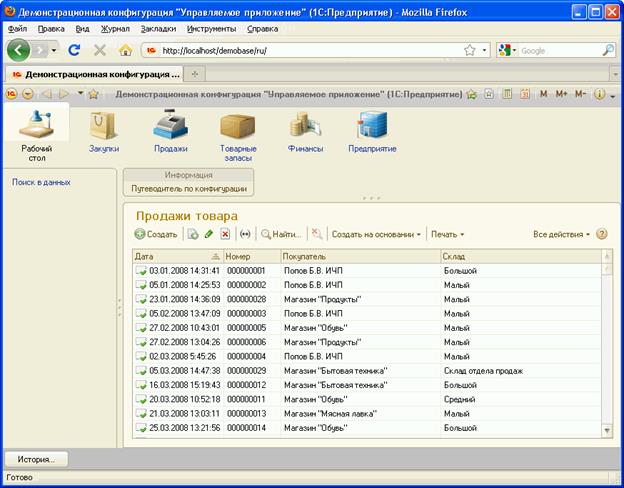The image size is (624, 488).
Task: Select the Склад отдела продаж cell
Action: coord(521,371)
